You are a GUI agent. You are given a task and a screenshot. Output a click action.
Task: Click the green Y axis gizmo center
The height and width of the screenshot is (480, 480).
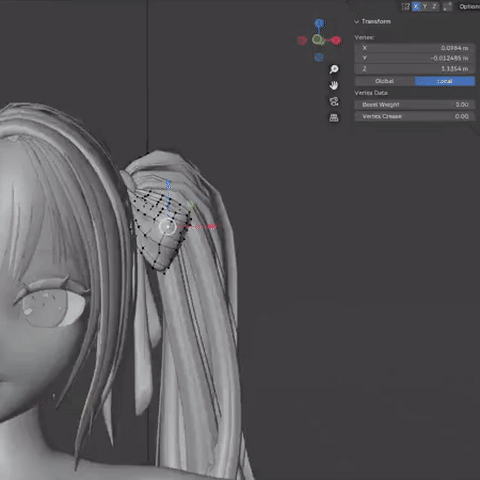[318, 40]
